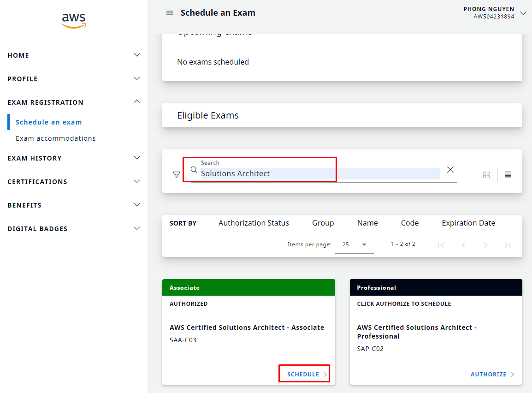Select Exam accommodations in sidebar
Screen dimensions: 532x393
tap(56, 138)
